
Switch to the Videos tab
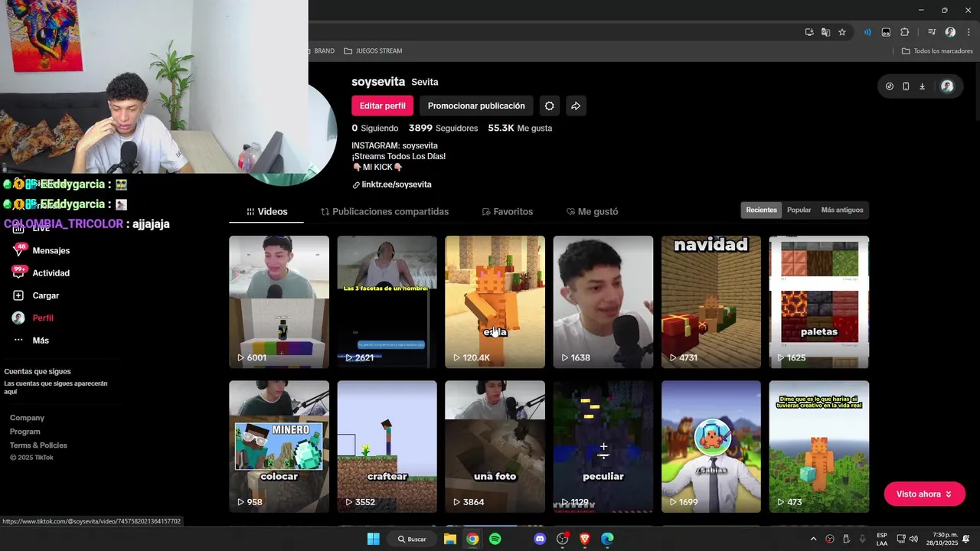tap(266, 211)
